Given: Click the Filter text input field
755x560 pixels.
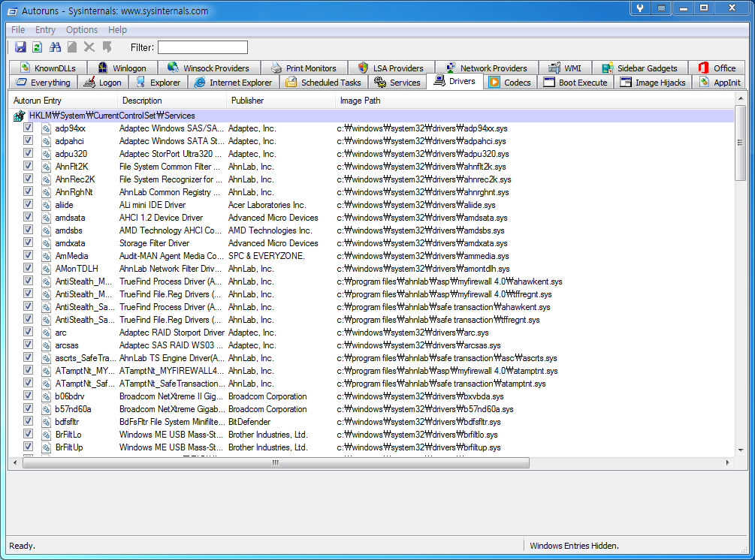Looking at the screenshot, I should point(203,47).
